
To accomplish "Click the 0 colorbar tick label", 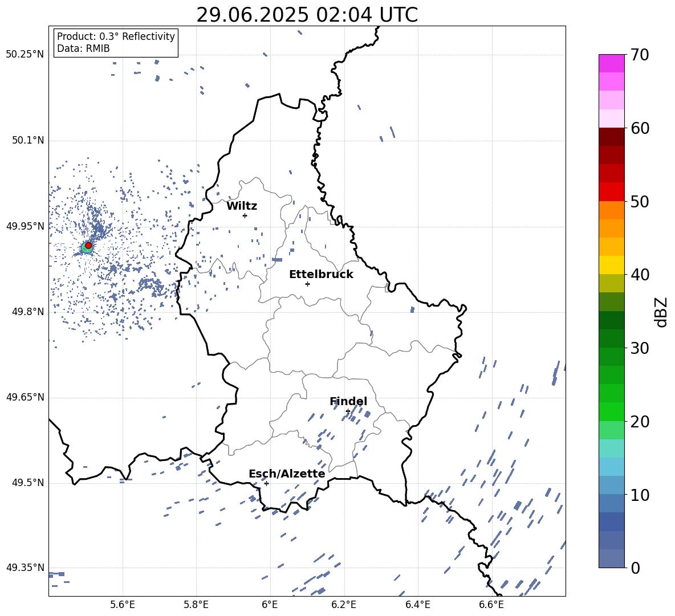I will (x=635, y=568).
